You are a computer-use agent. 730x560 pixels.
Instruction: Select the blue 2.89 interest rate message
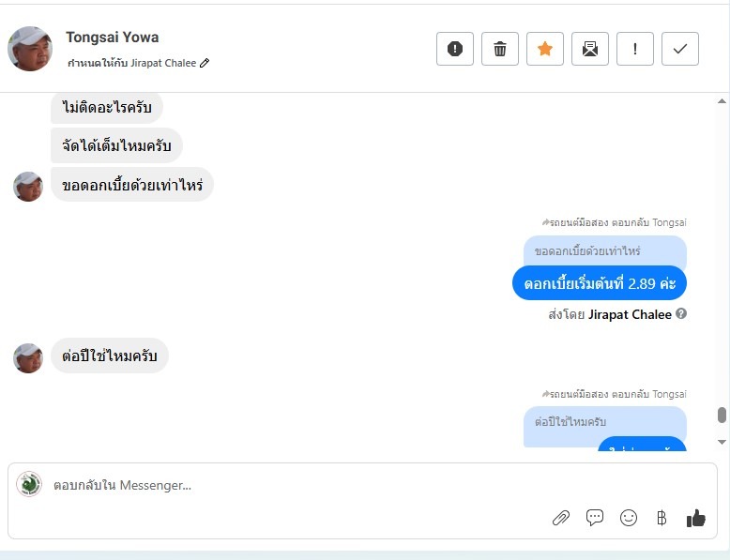600,283
